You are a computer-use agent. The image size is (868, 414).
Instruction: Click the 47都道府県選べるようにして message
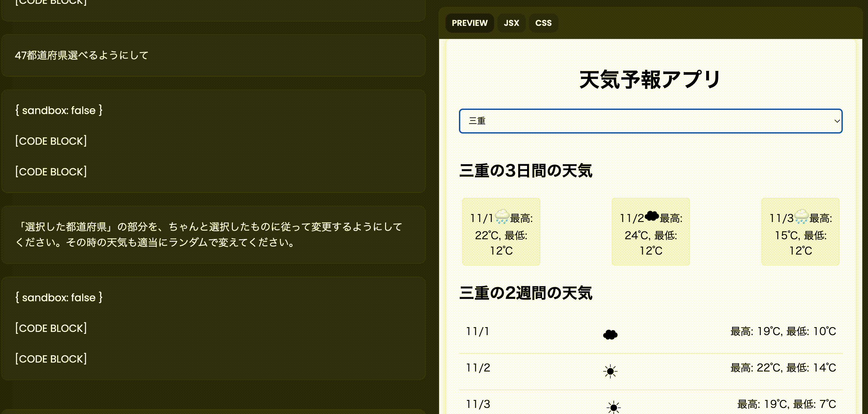click(x=82, y=55)
